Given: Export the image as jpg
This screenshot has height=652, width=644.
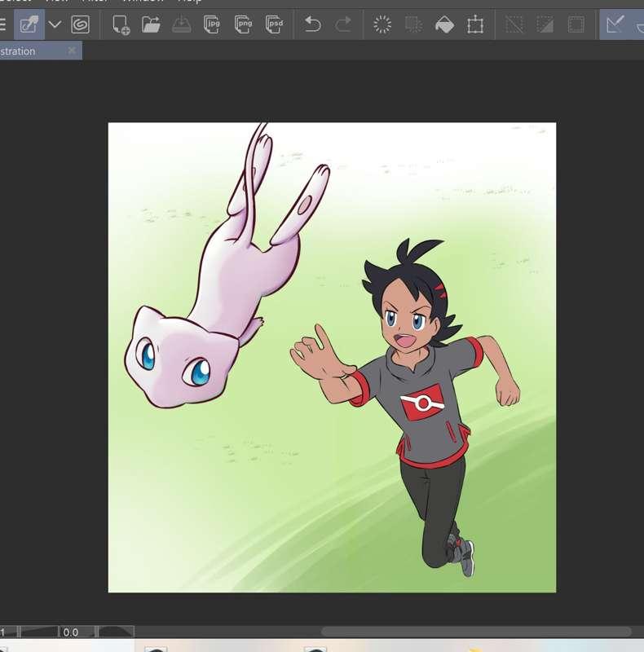Looking at the screenshot, I should click(x=212, y=24).
